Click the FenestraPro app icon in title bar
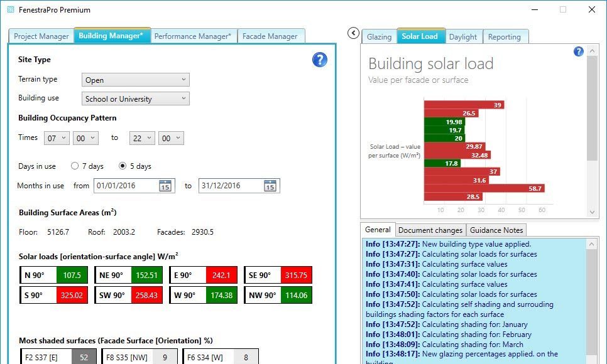 tap(11, 10)
